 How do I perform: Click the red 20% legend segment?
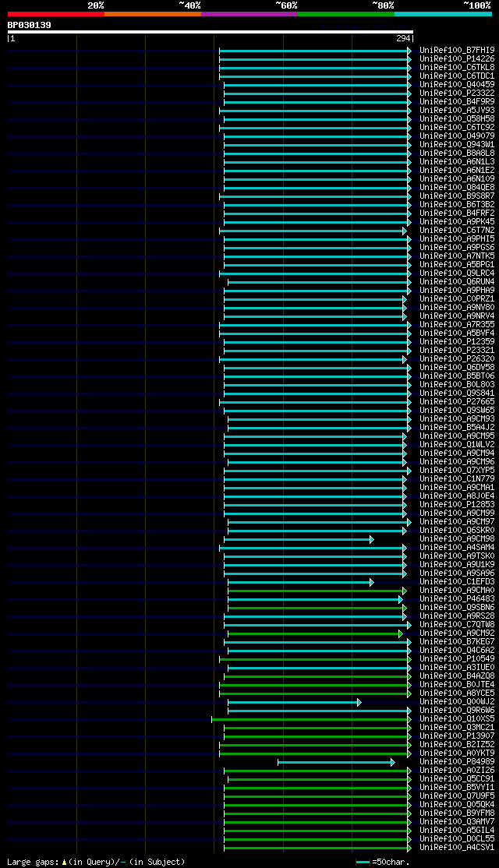pyautogui.click(x=56, y=14)
